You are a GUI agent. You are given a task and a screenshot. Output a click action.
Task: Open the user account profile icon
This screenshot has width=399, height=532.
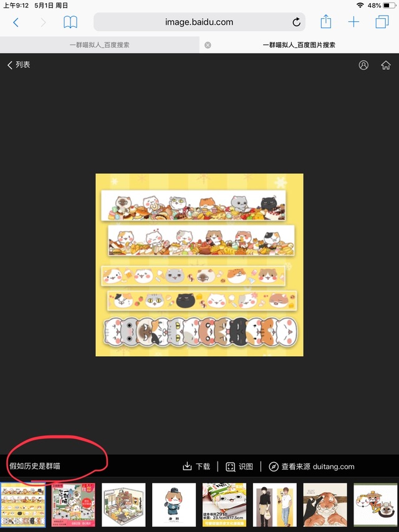pyautogui.click(x=363, y=65)
